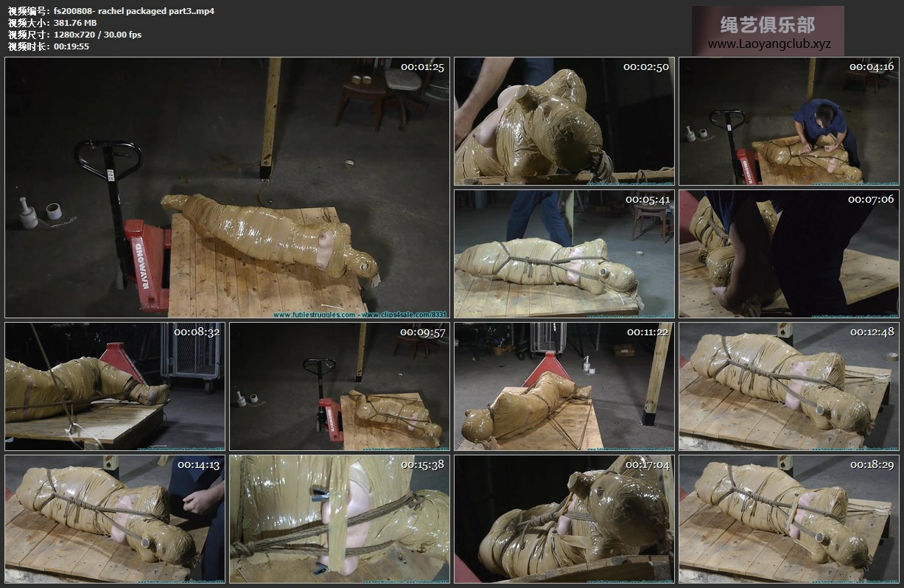The image size is (904, 588).
Task: Click the preview frame at 00:09:57
Action: point(339,386)
